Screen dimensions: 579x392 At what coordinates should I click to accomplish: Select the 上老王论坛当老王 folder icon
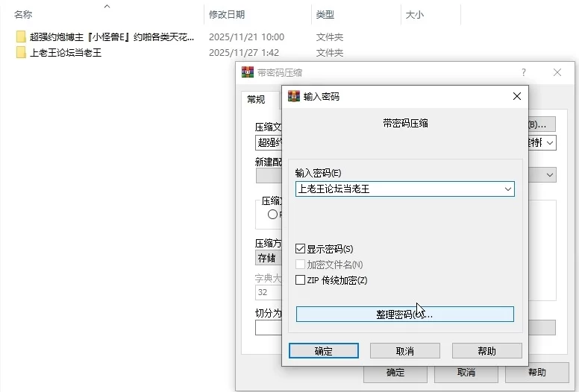click(x=21, y=53)
